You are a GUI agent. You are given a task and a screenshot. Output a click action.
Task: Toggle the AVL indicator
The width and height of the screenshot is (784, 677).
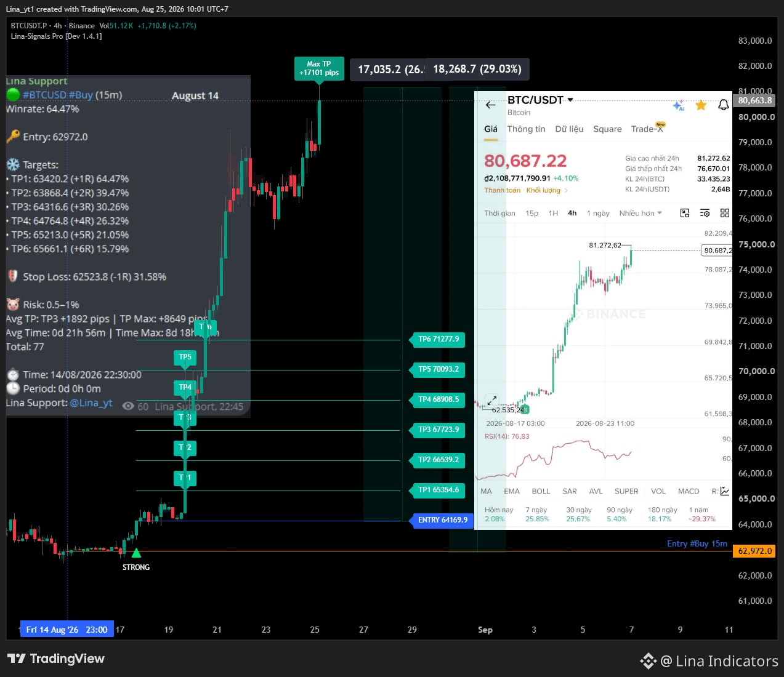596,491
